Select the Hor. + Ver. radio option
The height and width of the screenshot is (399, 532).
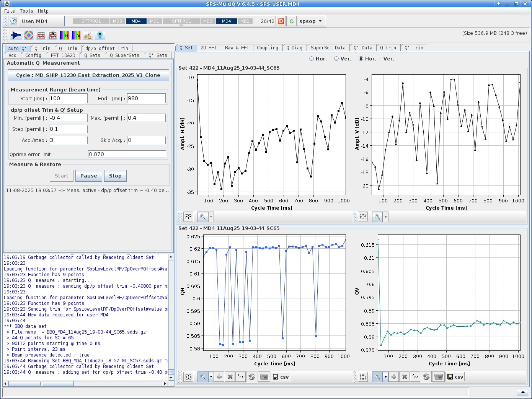(x=361, y=59)
